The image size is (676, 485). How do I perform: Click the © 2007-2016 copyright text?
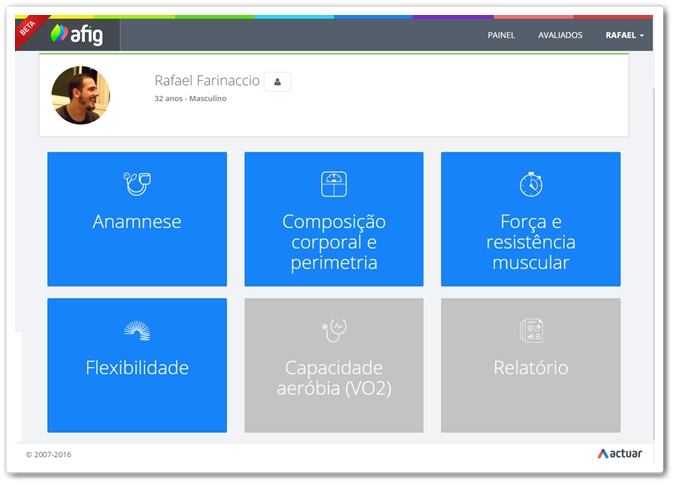[x=48, y=454]
